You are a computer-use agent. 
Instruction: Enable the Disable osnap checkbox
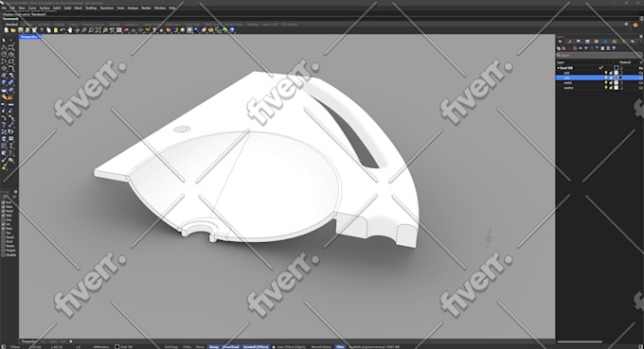point(3,254)
